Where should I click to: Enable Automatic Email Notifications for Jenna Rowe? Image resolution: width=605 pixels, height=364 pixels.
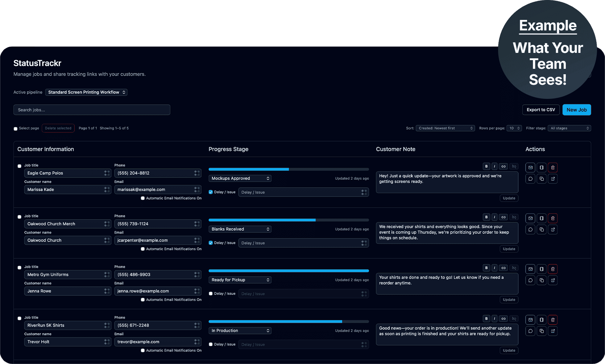tap(143, 300)
